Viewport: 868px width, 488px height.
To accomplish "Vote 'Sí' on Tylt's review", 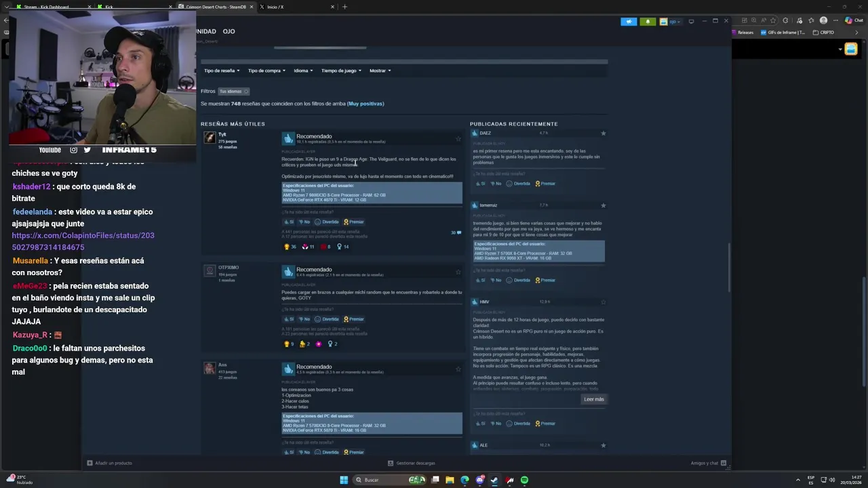I will click(x=289, y=222).
